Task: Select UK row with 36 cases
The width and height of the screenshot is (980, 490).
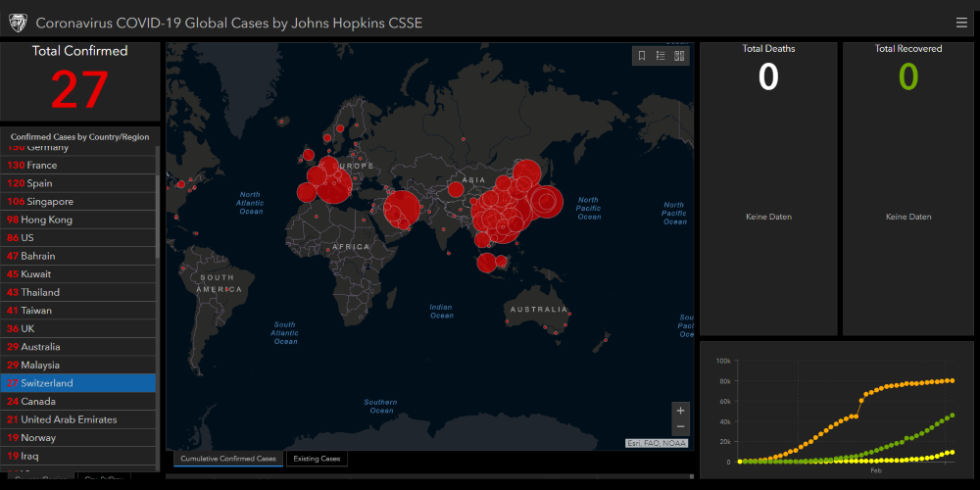Action: (78, 328)
